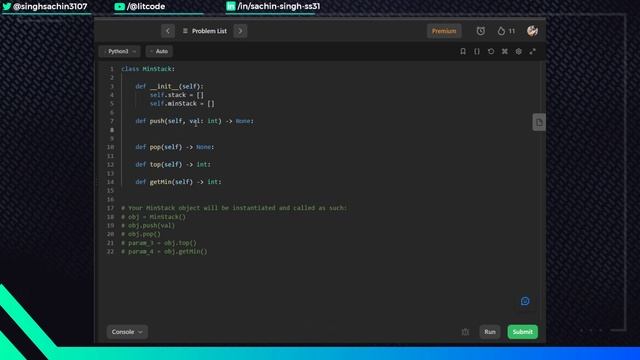Viewport: 640px width, 360px height.
Task: Click the 'def getMin(self) -> int:' line
Action: click(178, 182)
